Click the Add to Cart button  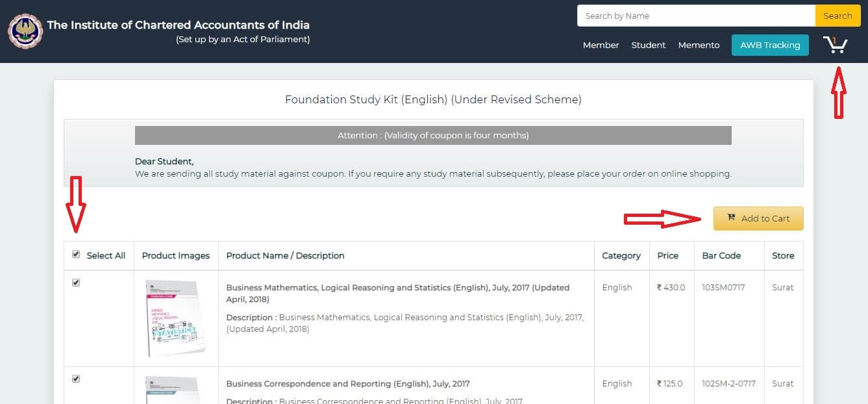[x=758, y=218]
